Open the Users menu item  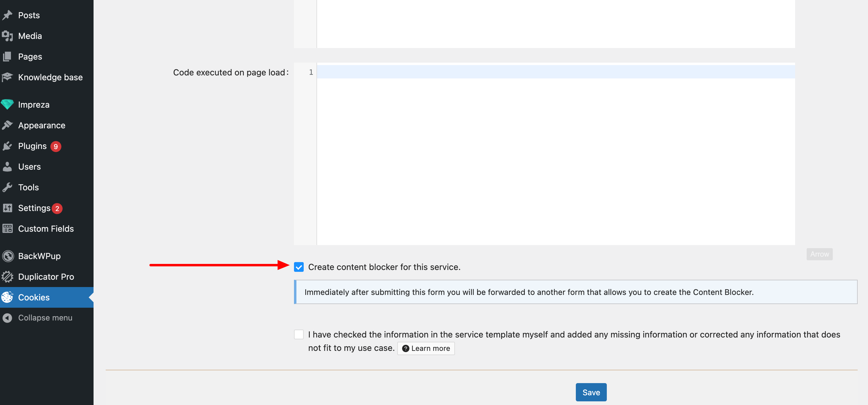29,167
